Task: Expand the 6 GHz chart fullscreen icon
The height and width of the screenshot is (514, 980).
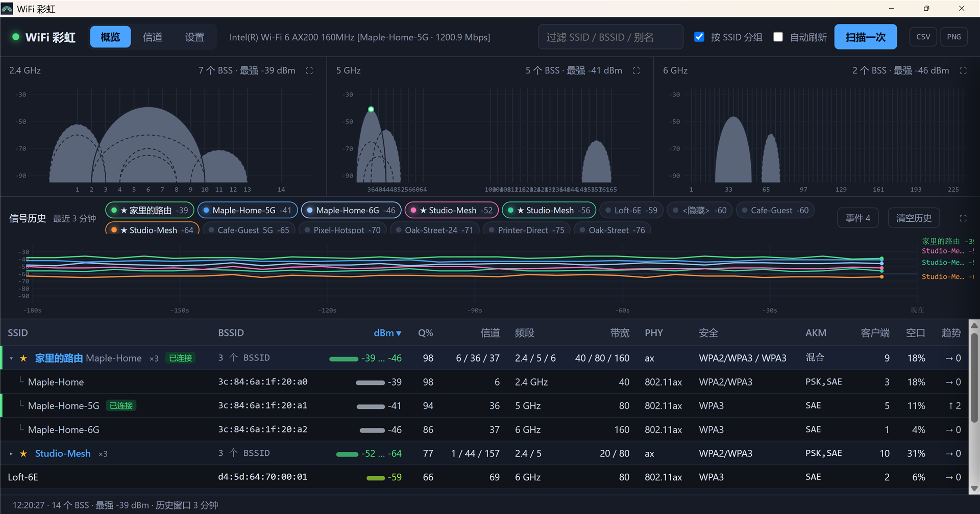Action: tap(963, 71)
